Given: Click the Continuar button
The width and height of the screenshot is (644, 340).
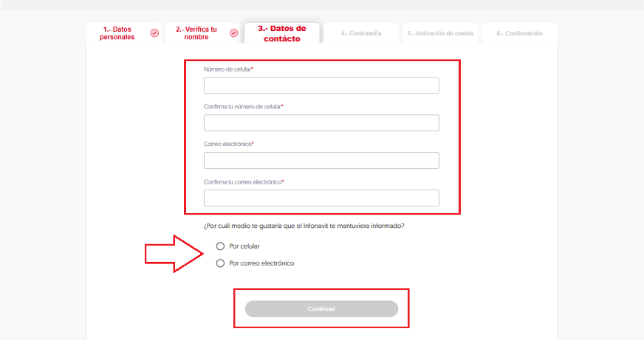Looking at the screenshot, I should tap(321, 309).
